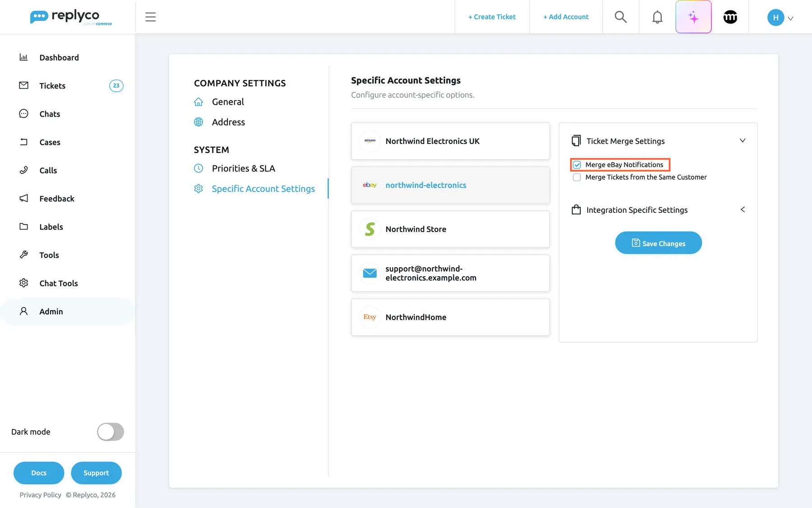Screen dimensions: 812x508
Task: Click the Amazon logo for Northwind Electronics UK
Action: click(370, 141)
